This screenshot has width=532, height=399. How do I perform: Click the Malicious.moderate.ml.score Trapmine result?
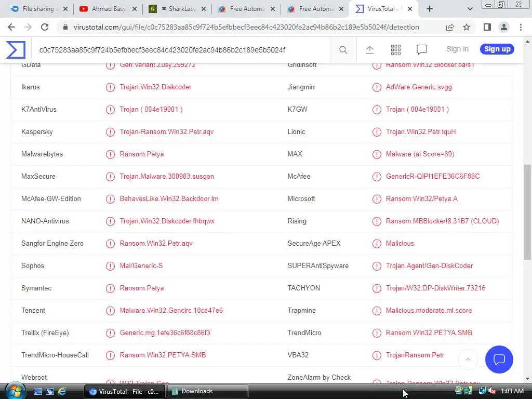429,311
